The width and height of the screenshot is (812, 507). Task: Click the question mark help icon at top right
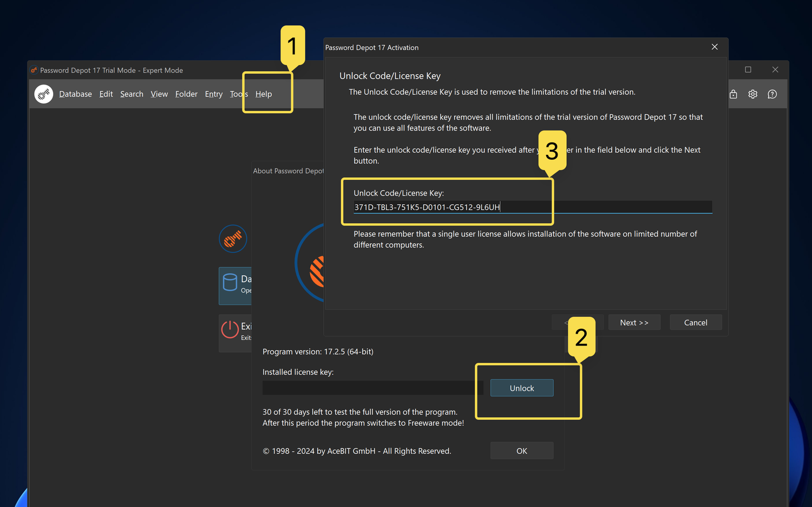tap(772, 94)
